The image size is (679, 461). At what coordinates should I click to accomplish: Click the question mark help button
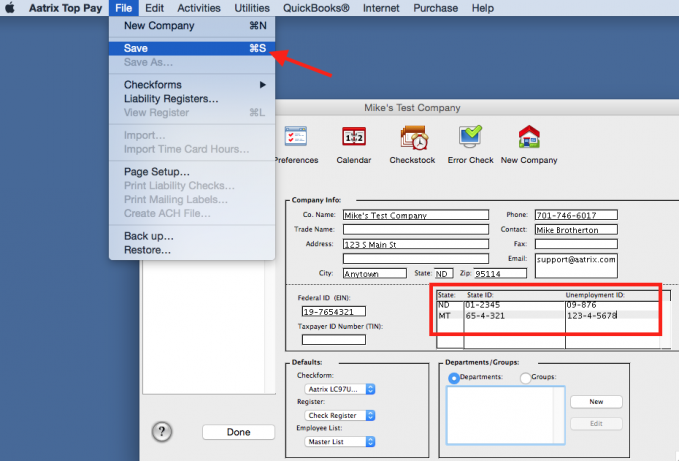point(162,431)
